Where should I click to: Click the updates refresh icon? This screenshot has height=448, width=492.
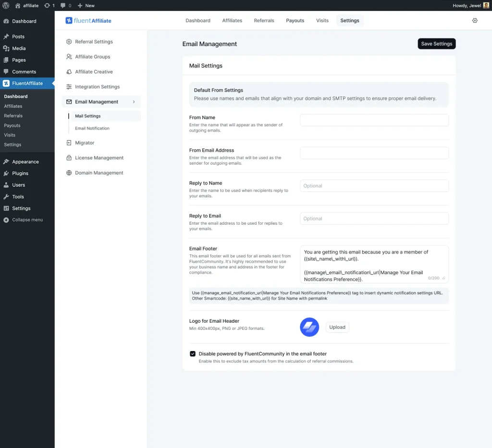(x=47, y=5)
